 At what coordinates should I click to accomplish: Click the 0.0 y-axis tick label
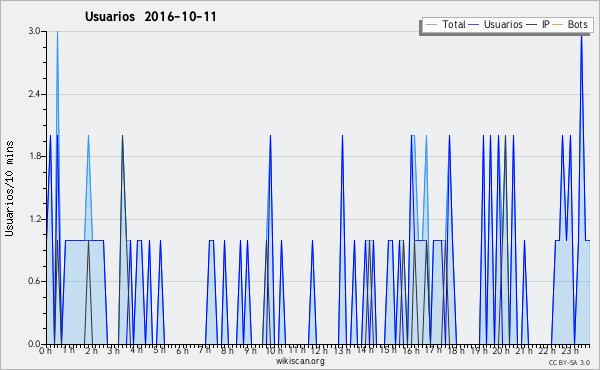[x=34, y=344]
